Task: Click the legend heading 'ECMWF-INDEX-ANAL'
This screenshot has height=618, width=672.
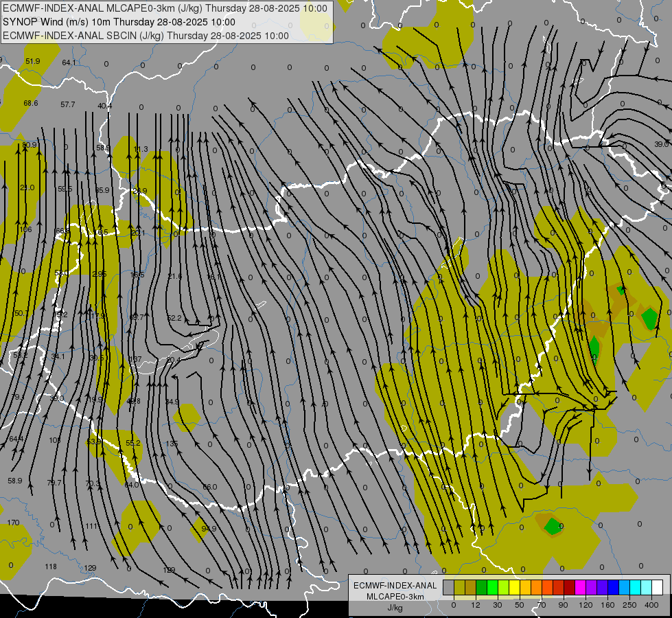Action: click(x=395, y=586)
